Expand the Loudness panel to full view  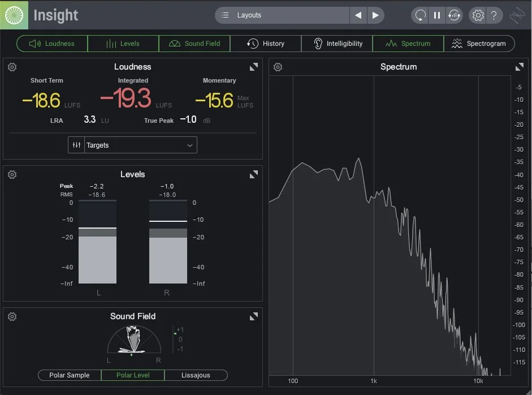click(253, 67)
